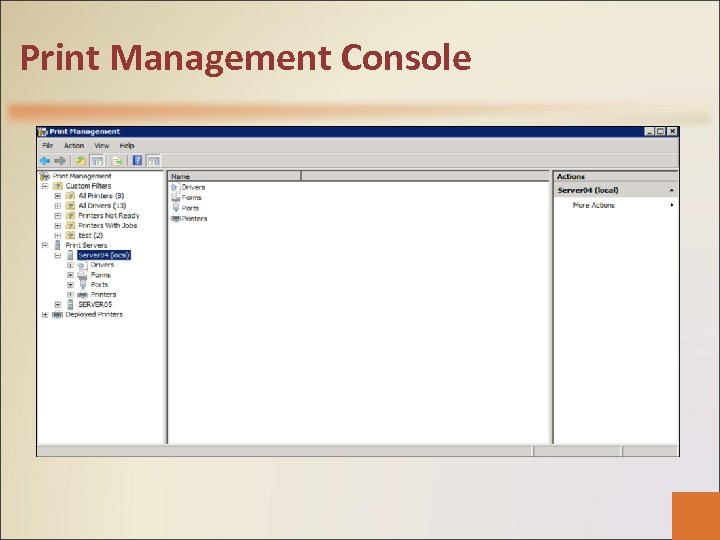Select the Print Management root node icon
Image resolution: width=720 pixels, height=540 pixels.
point(45,176)
